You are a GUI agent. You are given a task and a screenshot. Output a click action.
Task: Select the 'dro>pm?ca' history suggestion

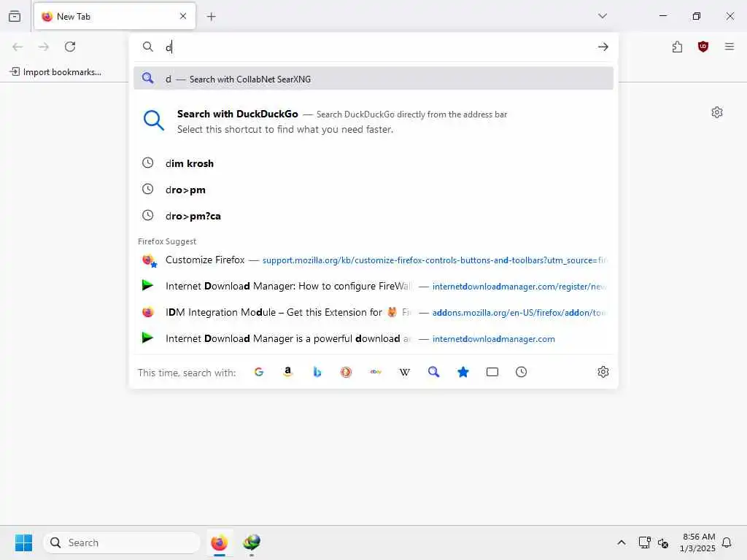tap(373, 216)
